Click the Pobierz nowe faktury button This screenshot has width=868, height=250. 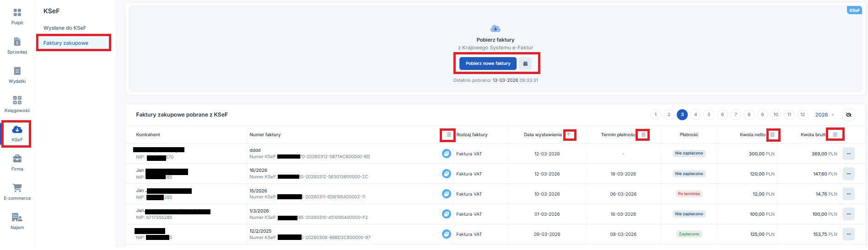(x=488, y=64)
